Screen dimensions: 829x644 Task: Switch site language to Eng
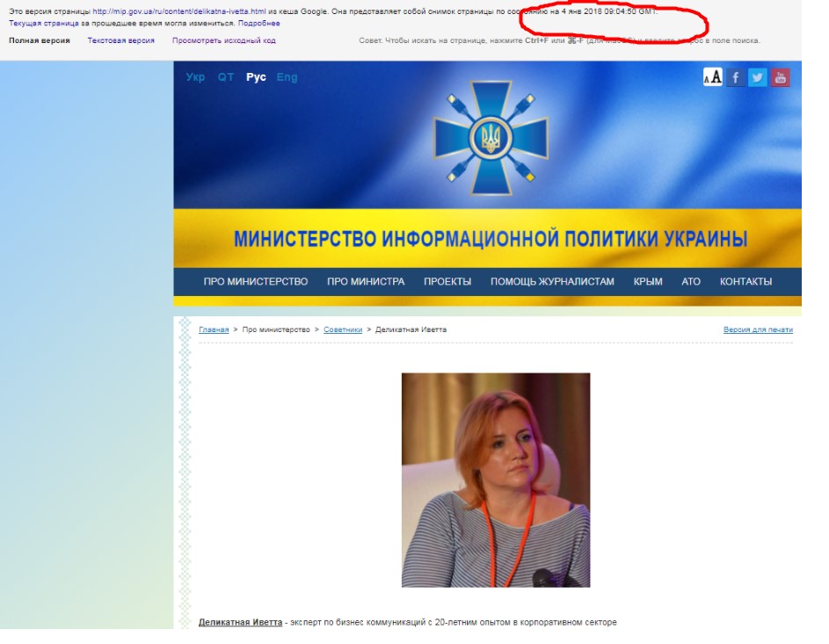pos(287,77)
